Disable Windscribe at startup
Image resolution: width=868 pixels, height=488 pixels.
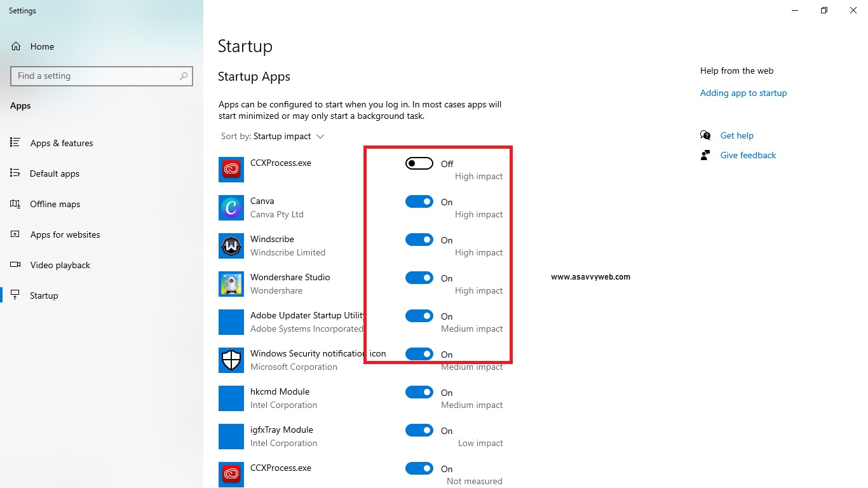tap(419, 240)
